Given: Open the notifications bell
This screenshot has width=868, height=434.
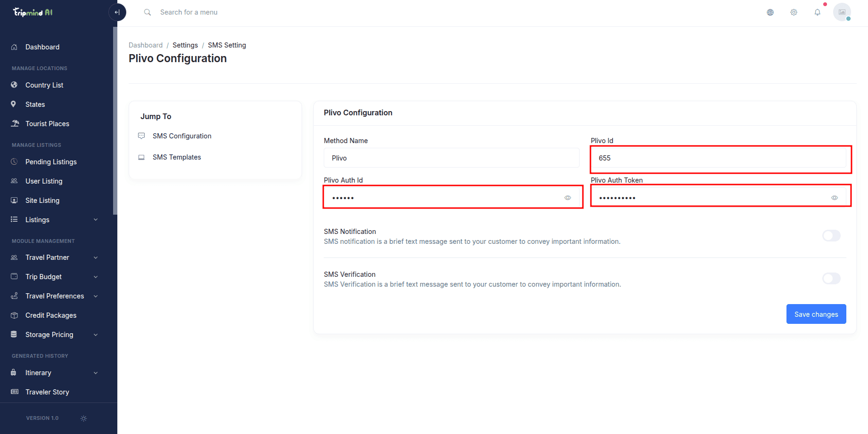Looking at the screenshot, I should tap(817, 12).
